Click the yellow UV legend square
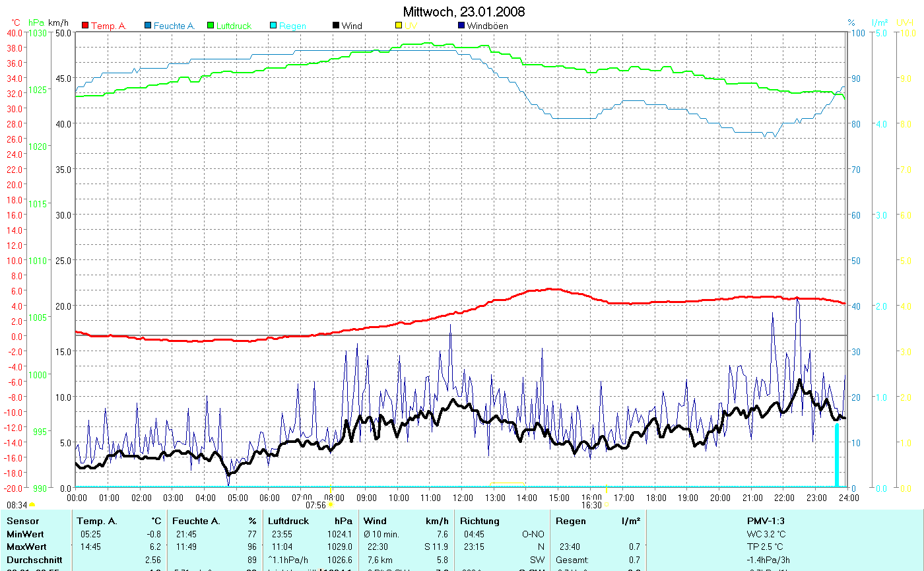 [x=399, y=26]
